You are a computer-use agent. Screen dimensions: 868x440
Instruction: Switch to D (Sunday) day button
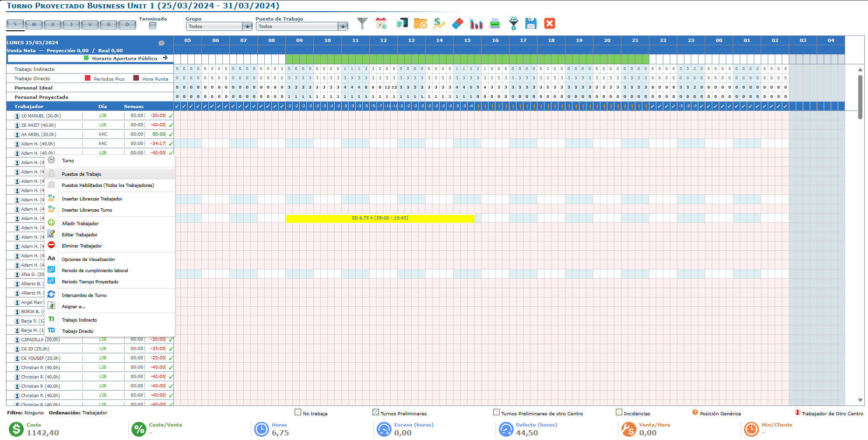tap(127, 25)
